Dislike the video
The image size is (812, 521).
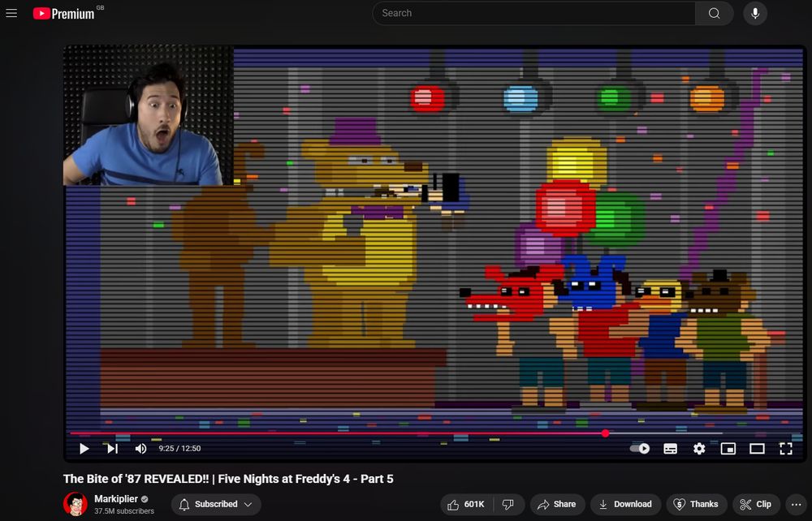(x=508, y=505)
